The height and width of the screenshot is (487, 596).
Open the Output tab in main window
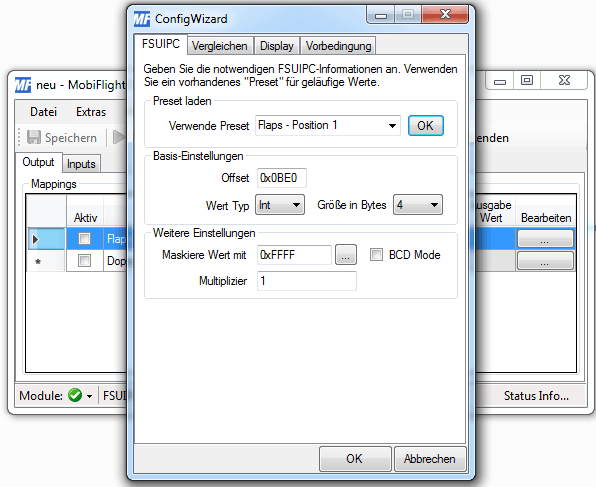click(38, 162)
